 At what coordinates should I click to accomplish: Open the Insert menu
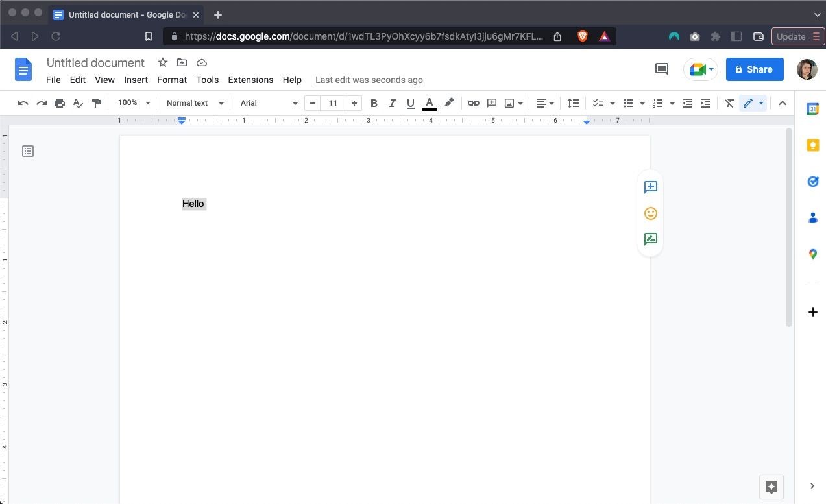tap(136, 80)
